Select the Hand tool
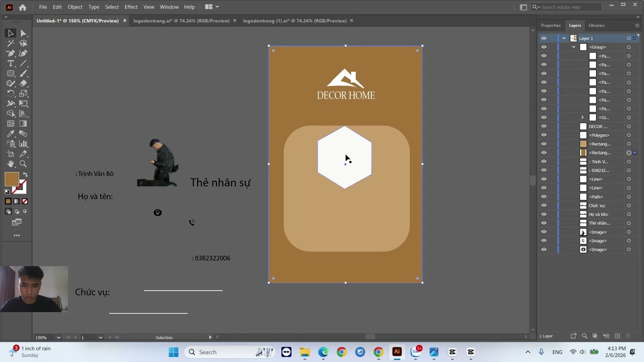Image resolution: width=644 pixels, height=362 pixels. pyautogui.click(x=11, y=164)
